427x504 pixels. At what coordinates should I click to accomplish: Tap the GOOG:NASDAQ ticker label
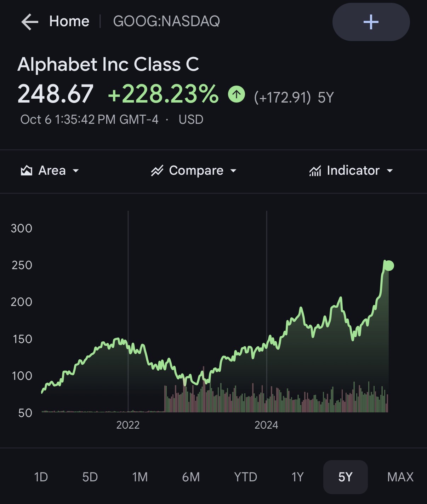click(166, 21)
